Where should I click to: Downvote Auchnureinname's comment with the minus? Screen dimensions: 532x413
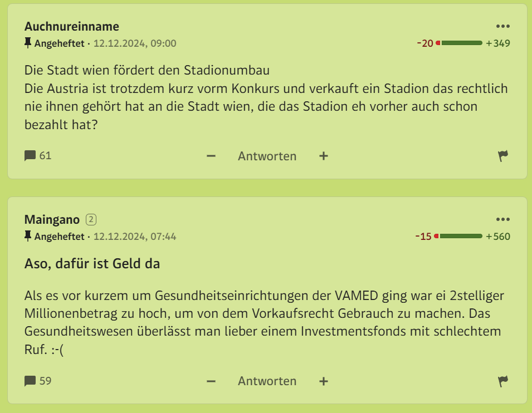pos(211,156)
